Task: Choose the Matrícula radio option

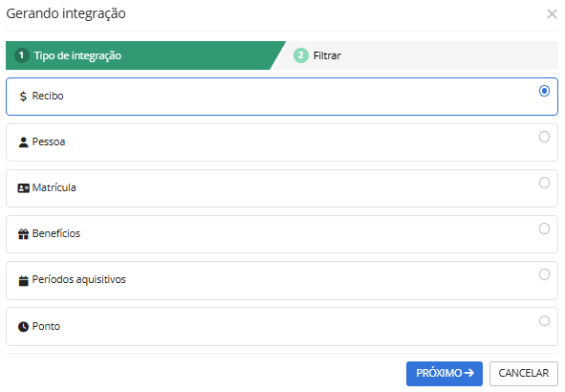Action: (x=544, y=183)
